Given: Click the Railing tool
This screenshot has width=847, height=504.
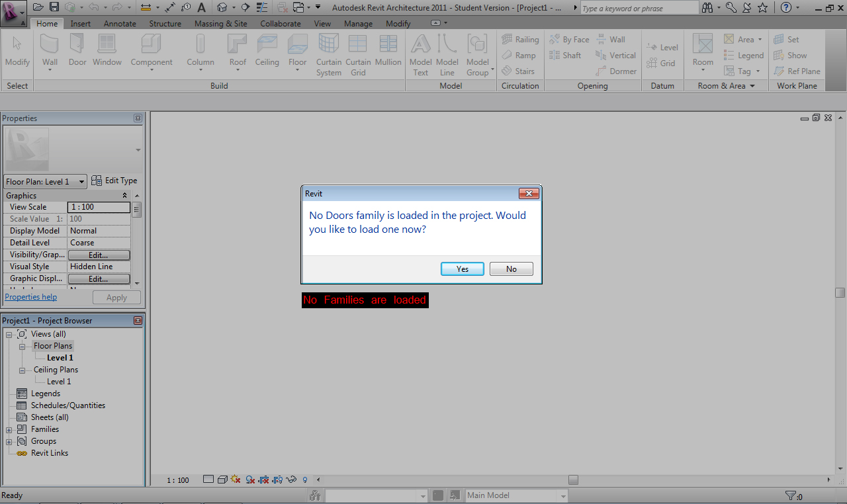Looking at the screenshot, I should coord(520,40).
